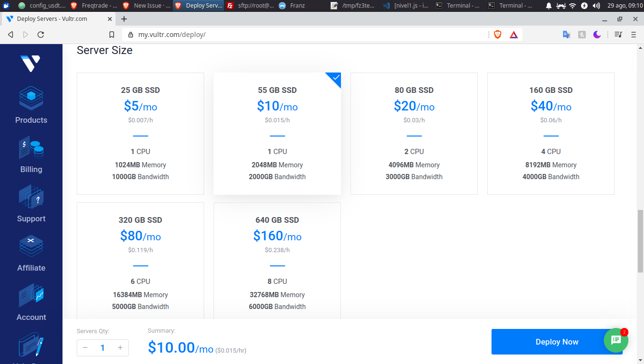Image resolution: width=644 pixels, height=364 pixels.
Task: Open the volume control in the tray
Action: pos(596,6)
